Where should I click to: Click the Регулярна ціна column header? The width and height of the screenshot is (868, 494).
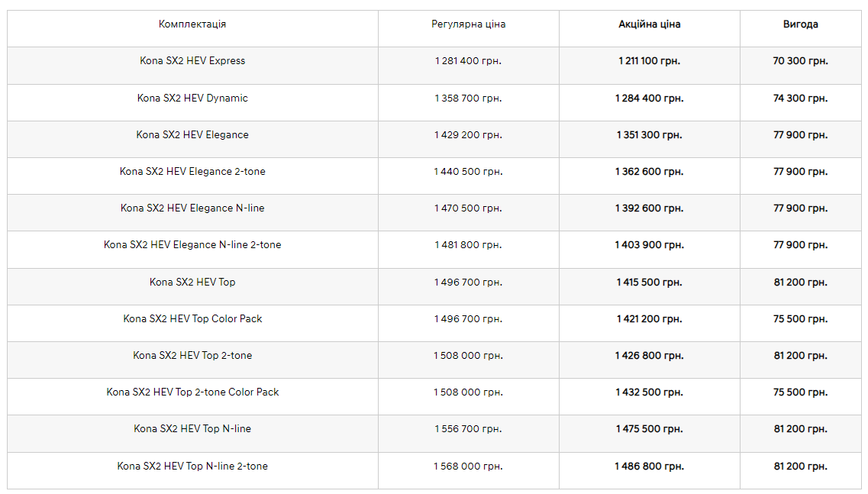[468, 24]
